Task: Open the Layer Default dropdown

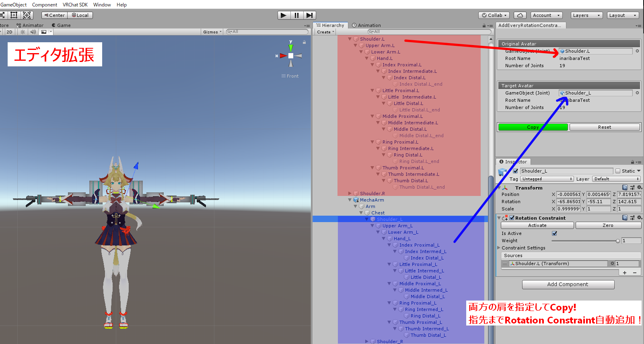Action: [616, 179]
